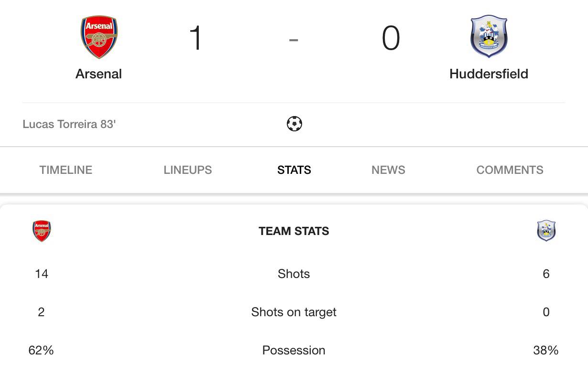
Task: Click Arsenal's 62% possession value
Action: tap(41, 350)
